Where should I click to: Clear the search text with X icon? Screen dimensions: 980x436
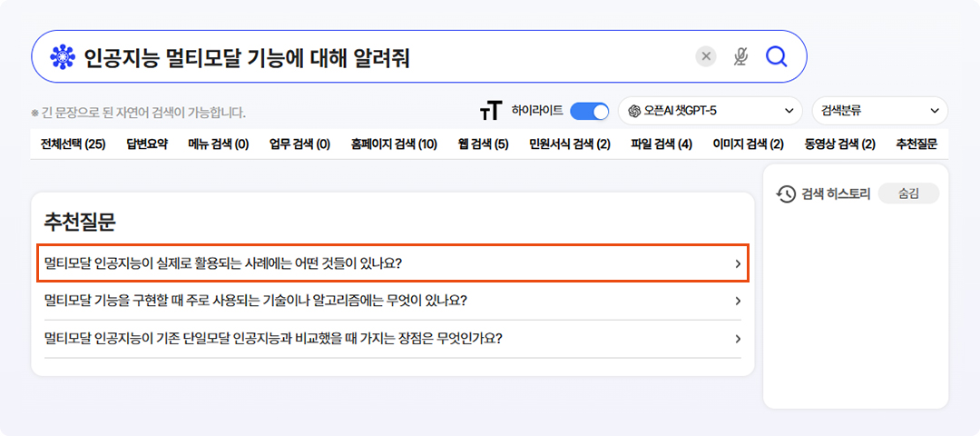(x=706, y=57)
